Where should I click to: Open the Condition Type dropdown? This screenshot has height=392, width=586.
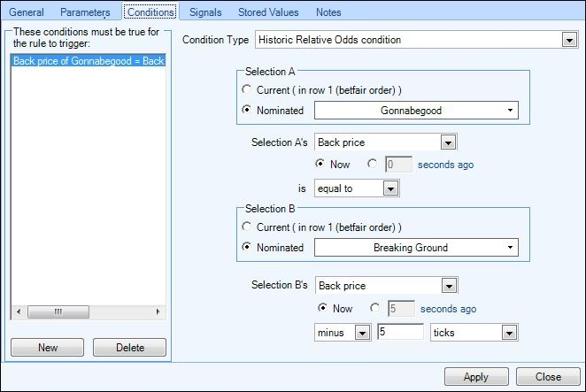(416, 40)
